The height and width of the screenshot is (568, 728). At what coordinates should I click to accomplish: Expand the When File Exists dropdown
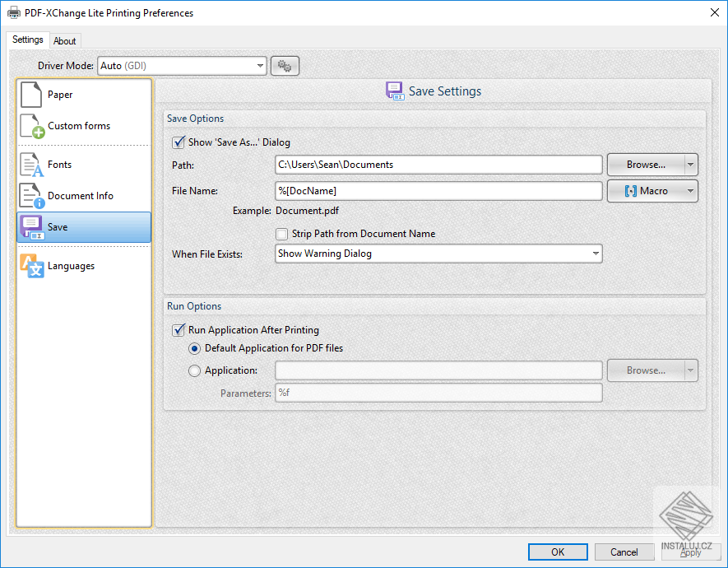pyautogui.click(x=596, y=254)
